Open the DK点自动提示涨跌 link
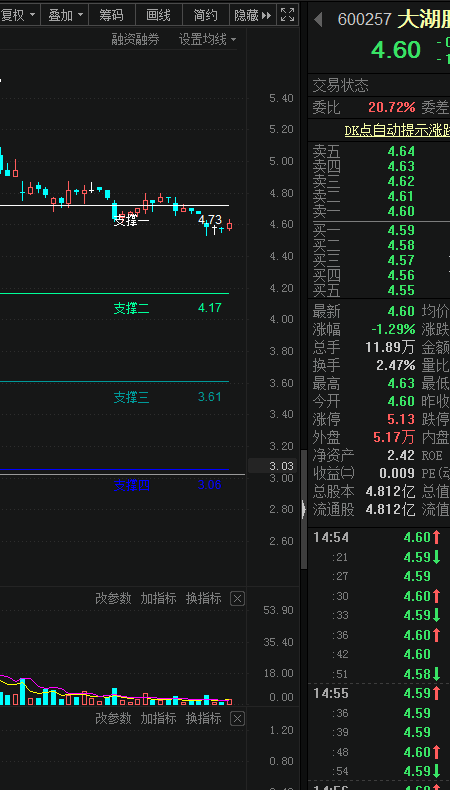 [397, 130]
